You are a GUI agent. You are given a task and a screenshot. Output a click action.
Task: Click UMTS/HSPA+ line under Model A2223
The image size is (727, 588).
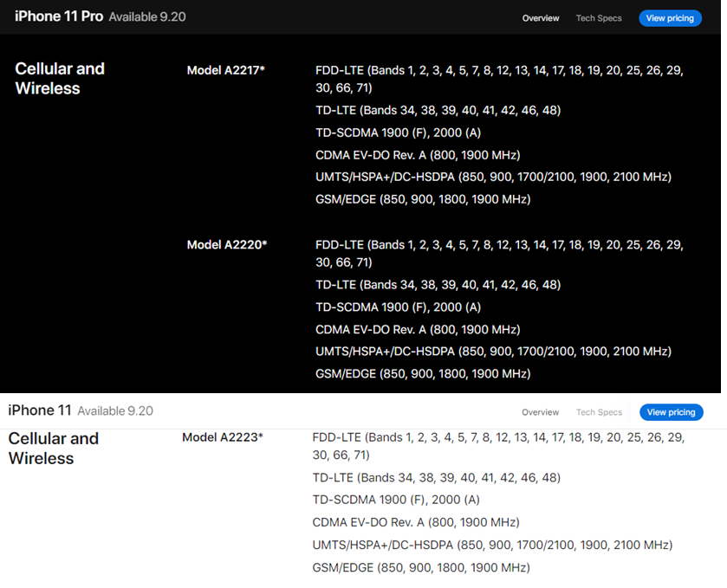[x=492, y=545]
